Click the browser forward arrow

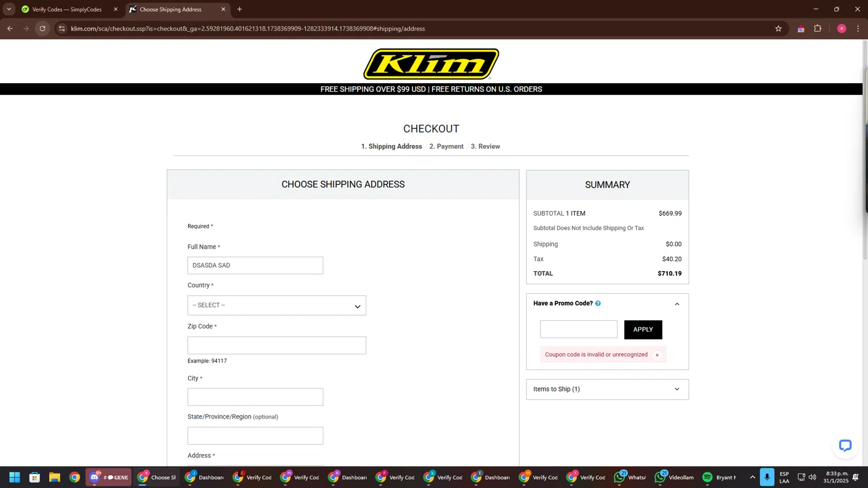click(x=26, y=28)
